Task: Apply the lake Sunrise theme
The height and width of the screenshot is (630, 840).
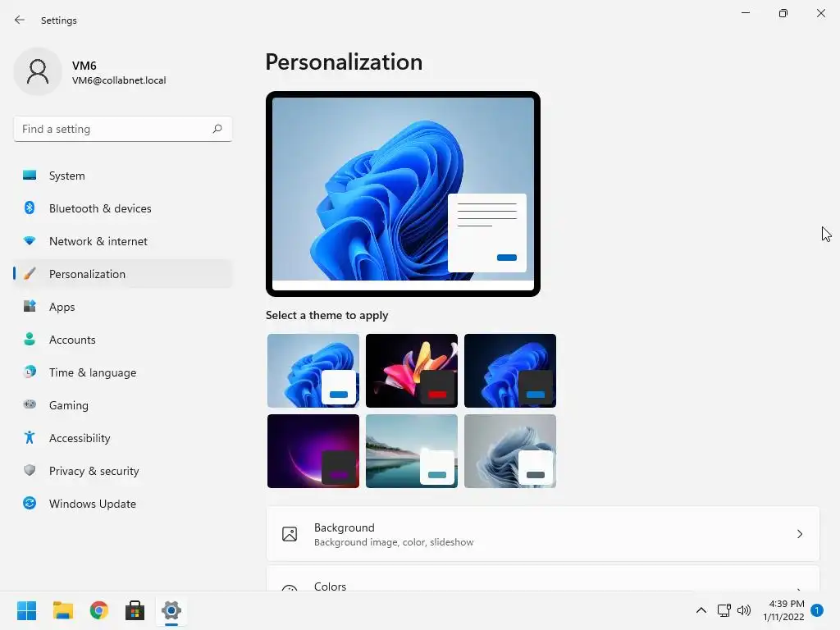Action: tap(412, 451)
